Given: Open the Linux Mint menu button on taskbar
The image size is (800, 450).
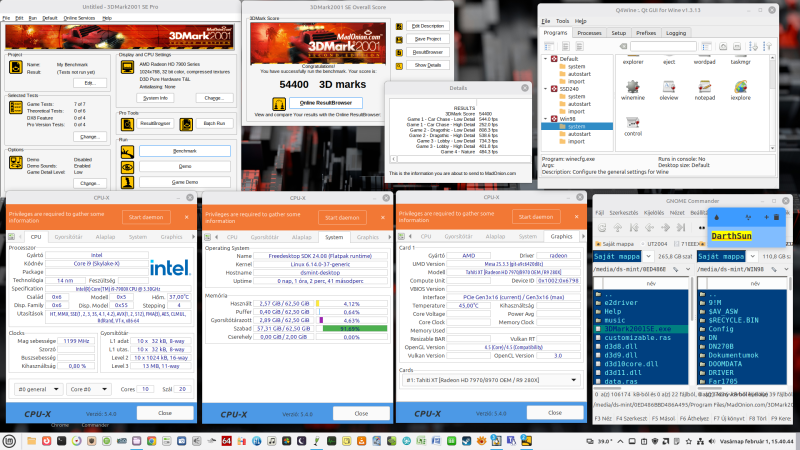Looking at the screenshot, I should point(9,441).
